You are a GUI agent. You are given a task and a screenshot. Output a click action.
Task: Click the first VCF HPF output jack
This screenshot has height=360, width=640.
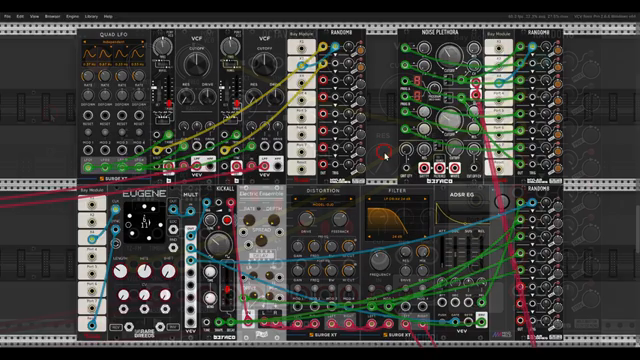210,166
